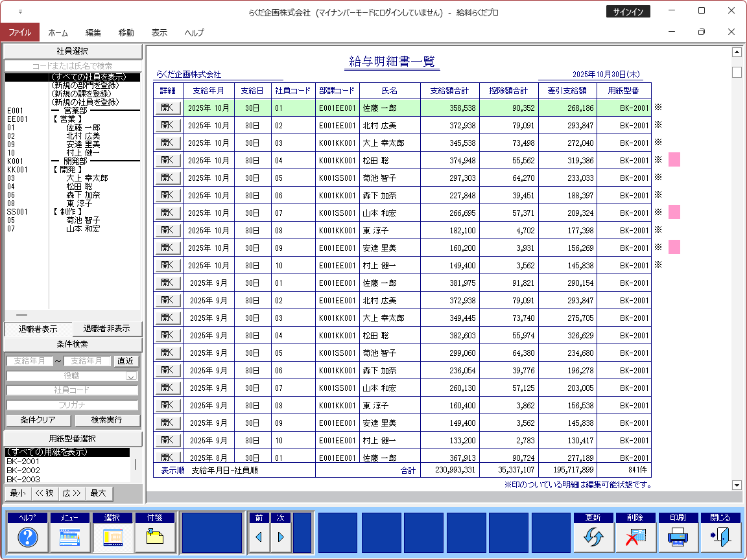
Task: Widen the side panel with 広>> button
Action: tap(72, 493)
